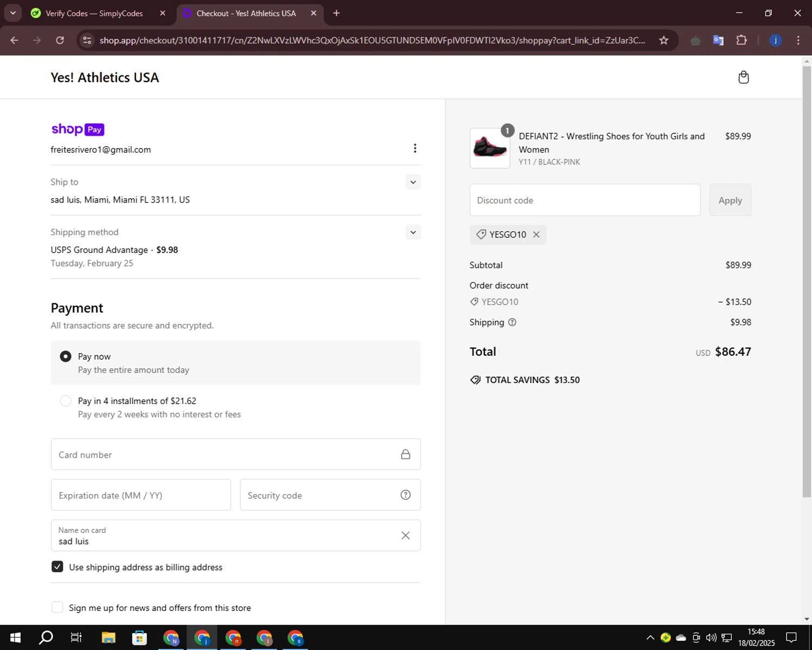This screenshot has width=812, height=650.
Task: Click the shipping info help icon
Action: click(x=512, y=322)
